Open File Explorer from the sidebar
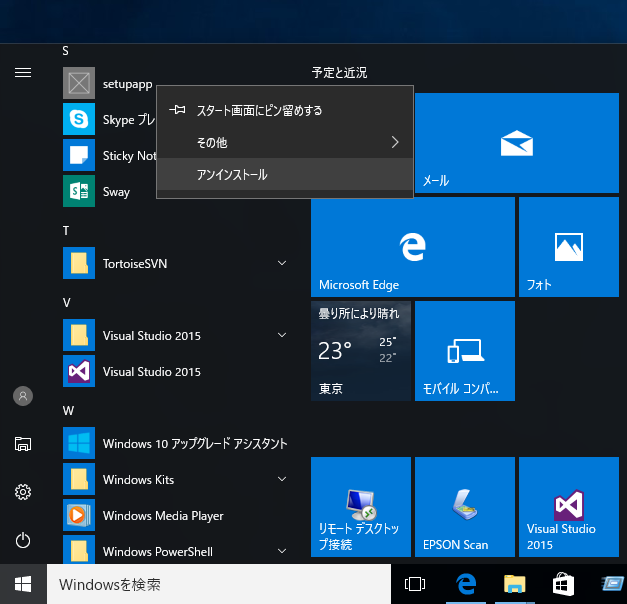The height and width of the screenshot is (604, 627). [23, 444]
